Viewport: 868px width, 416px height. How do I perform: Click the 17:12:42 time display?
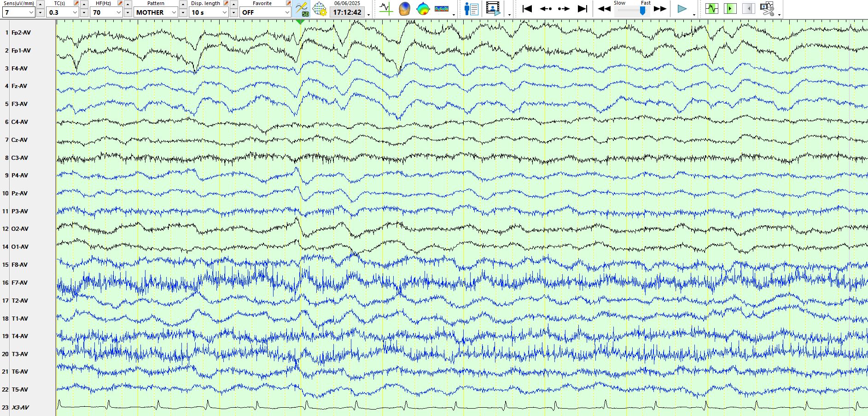[347, 12]
